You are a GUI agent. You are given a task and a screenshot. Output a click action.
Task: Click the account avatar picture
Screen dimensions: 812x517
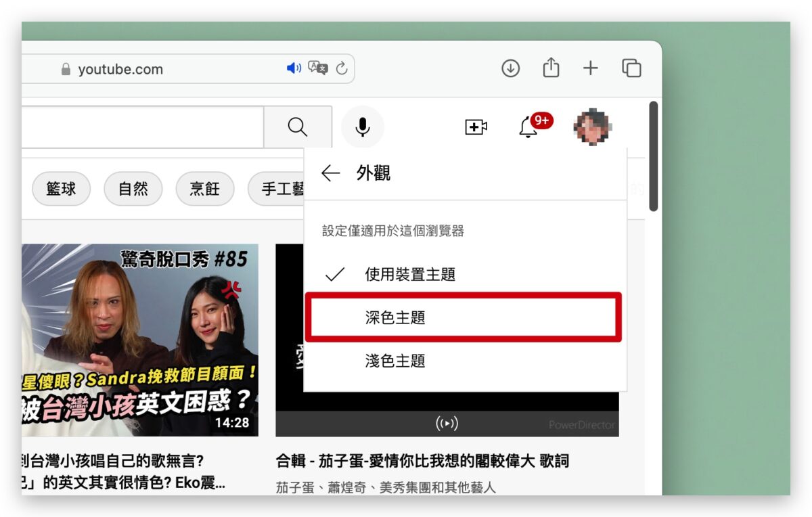593,127
